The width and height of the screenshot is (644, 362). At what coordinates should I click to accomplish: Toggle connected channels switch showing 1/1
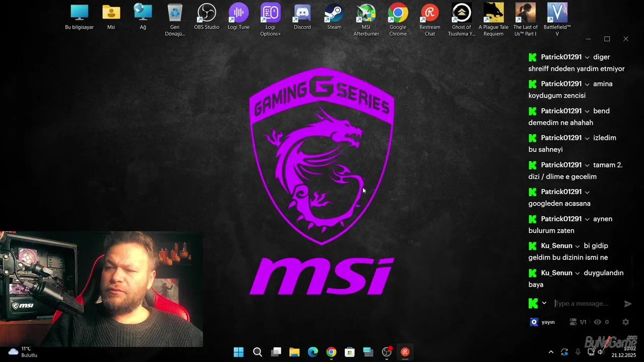coord(578,322)
